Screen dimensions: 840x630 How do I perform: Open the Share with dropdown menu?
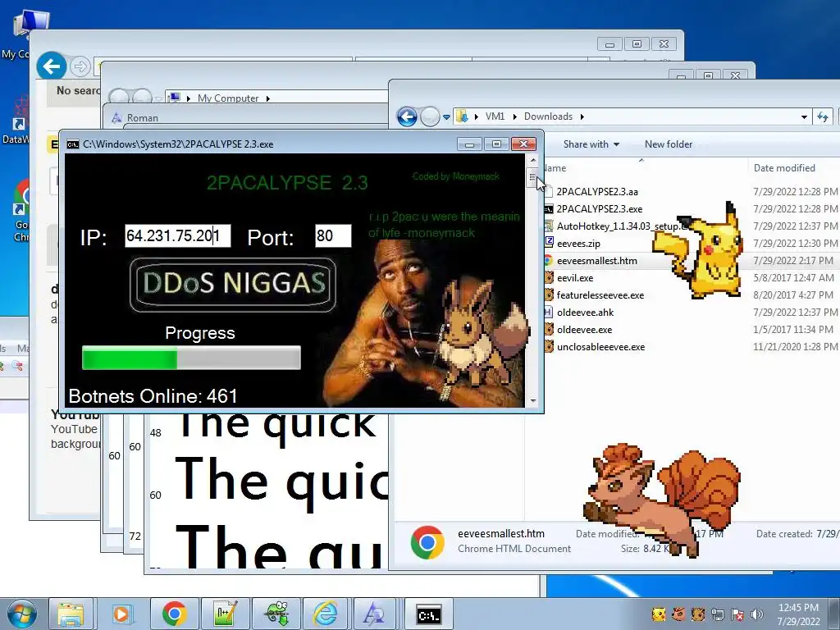[x=591, y=144]
